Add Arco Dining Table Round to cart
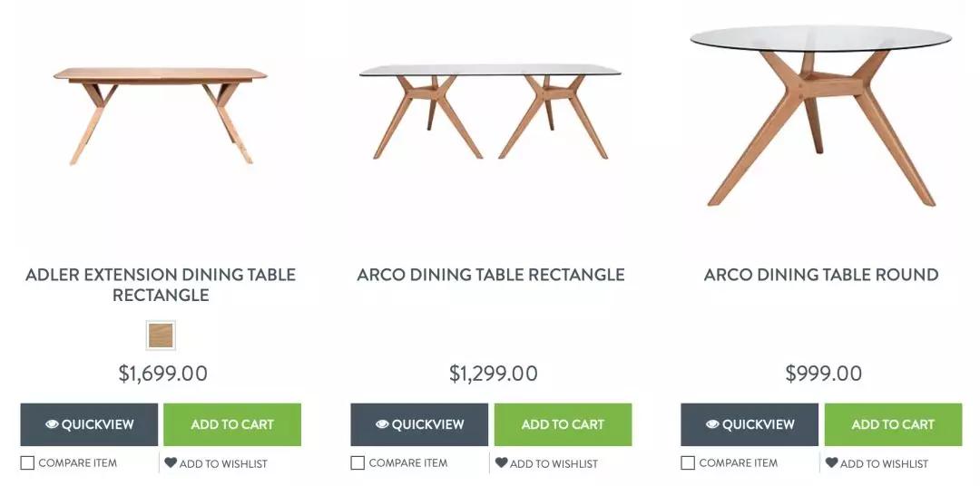 pos(893,424)
